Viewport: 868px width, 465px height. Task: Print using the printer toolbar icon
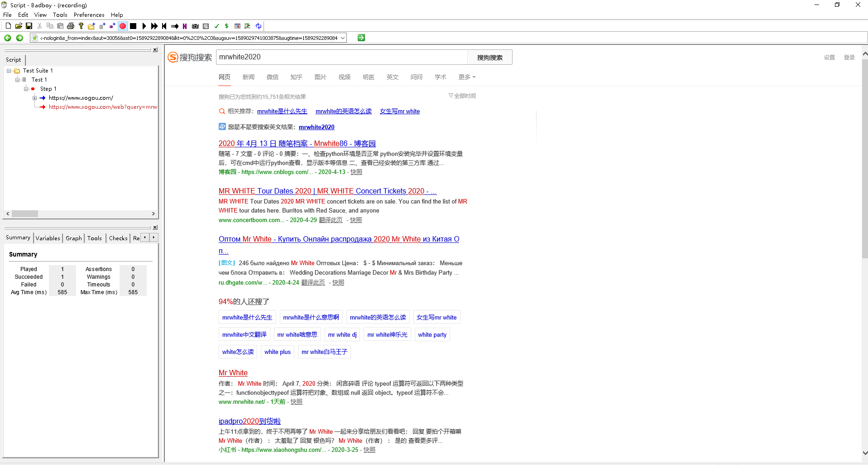[71, 26]
